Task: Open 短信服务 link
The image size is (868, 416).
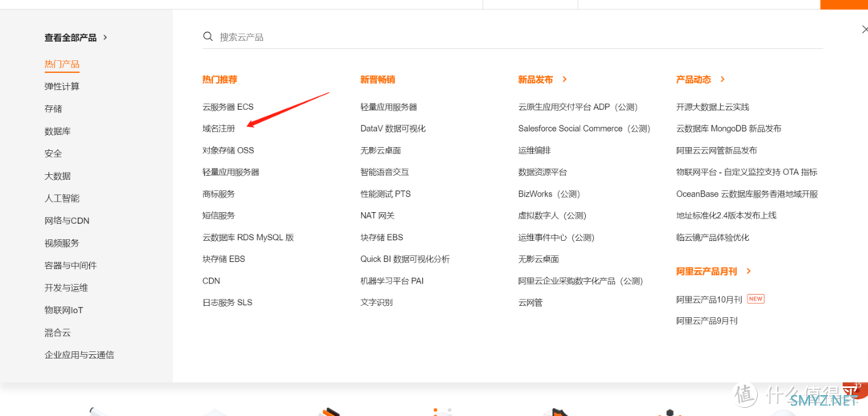Action: (x=219, y=216)
